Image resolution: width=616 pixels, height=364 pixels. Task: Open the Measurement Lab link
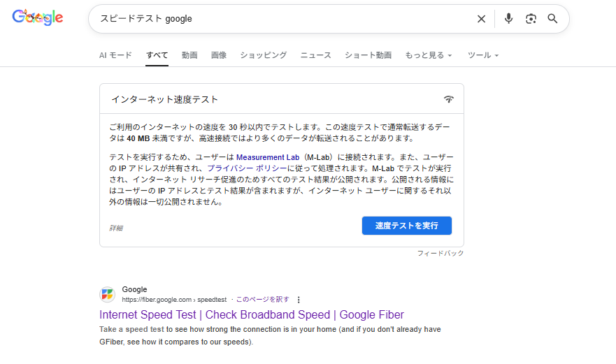point(267,157)
